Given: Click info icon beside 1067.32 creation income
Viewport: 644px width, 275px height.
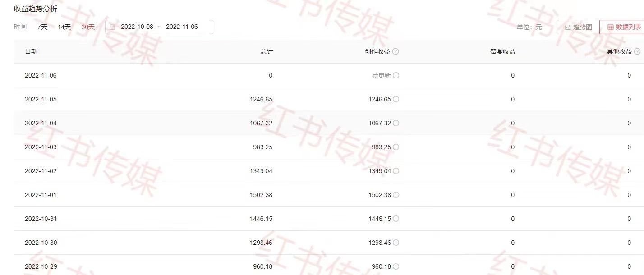Looking at the screenshot, I should click(396, 123).
